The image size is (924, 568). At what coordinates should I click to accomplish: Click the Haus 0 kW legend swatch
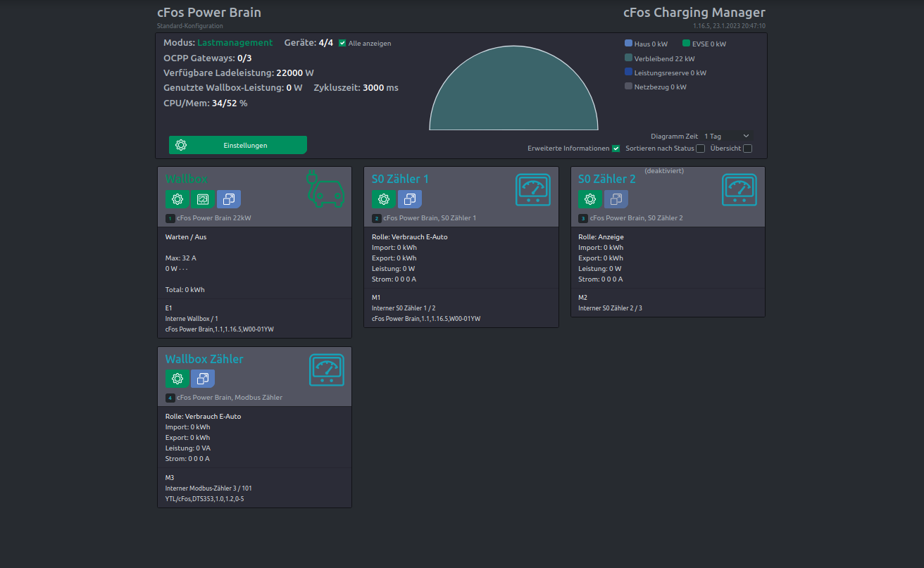click(x=628, y=43)
